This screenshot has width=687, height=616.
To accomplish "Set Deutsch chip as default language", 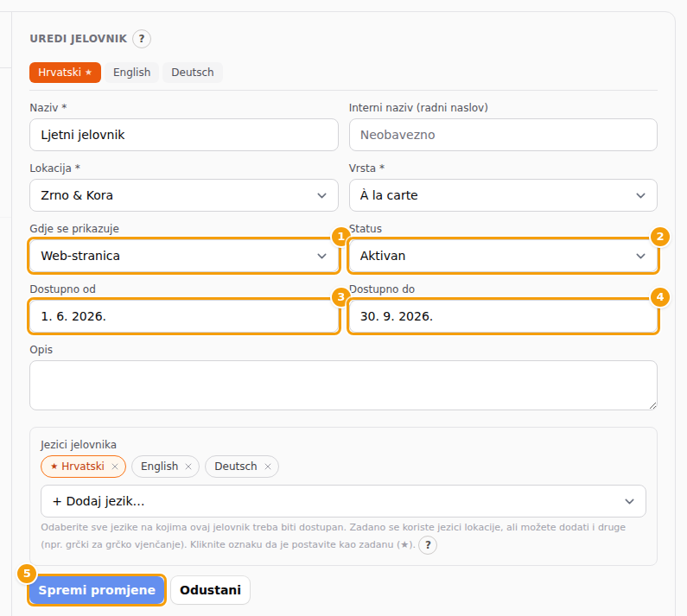I will coord(236,467).
